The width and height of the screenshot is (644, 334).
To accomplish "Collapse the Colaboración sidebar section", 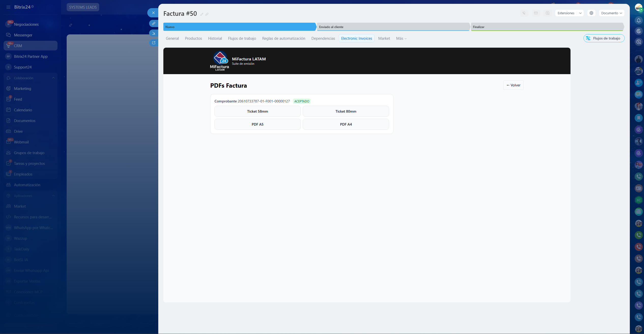I will pyautogui.click(x=53, y=78).
